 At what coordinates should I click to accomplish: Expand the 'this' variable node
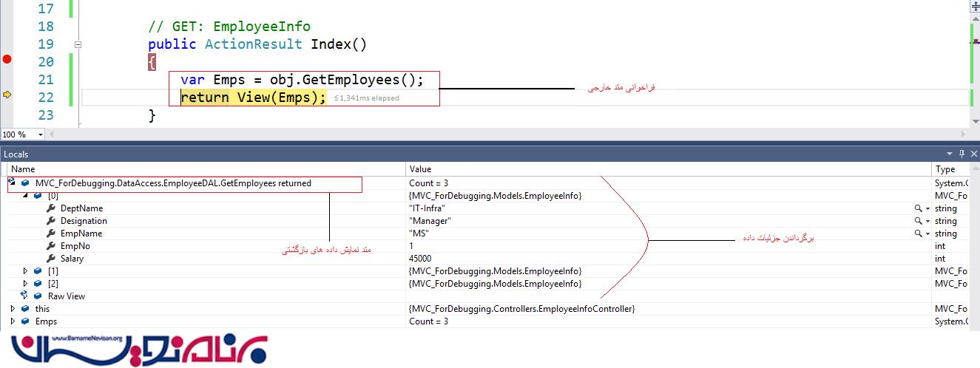click(x=13, y=309)
